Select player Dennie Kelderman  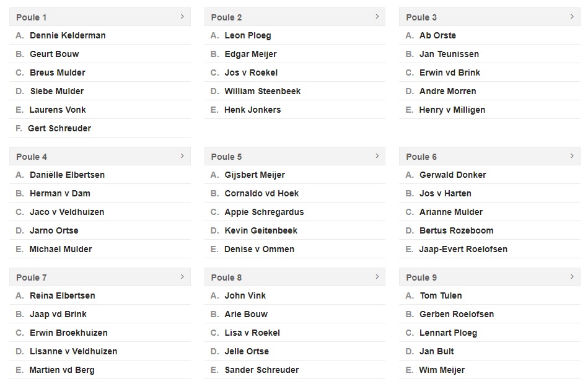click(100, 35)
